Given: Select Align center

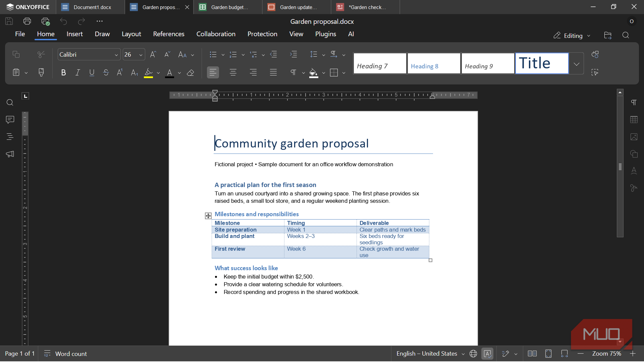Looking at the screenshot, I should tap(233, 72).
